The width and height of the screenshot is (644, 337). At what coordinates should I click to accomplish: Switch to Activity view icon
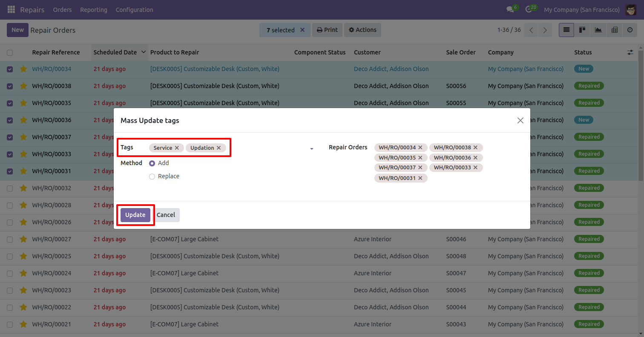tap(630, 30)
